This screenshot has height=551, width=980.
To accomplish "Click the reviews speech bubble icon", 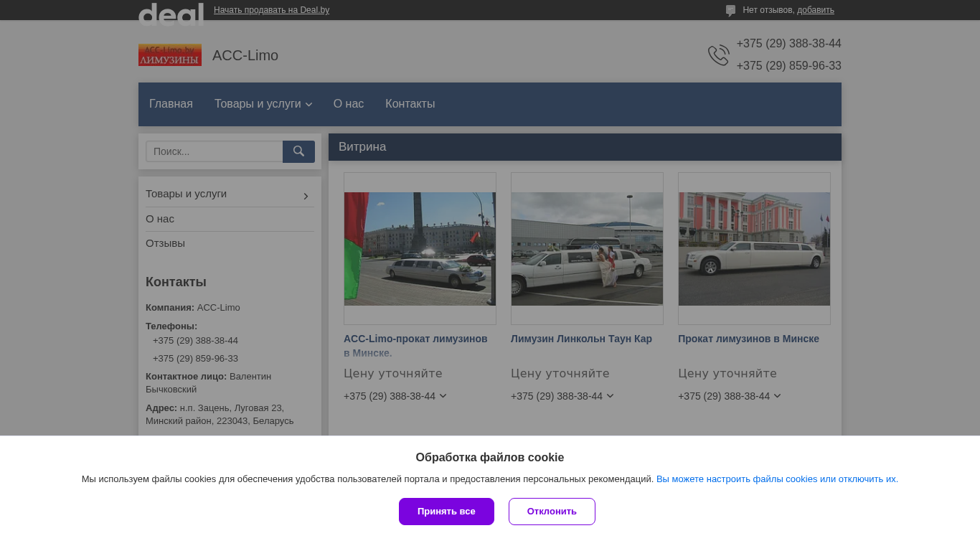I will click(730, 11).
